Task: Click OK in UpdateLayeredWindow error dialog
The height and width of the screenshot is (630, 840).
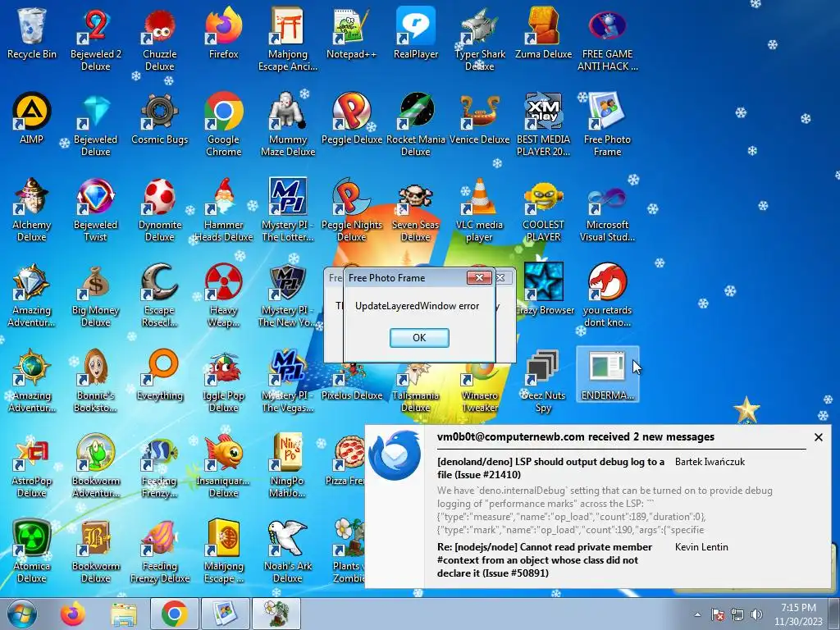Action: 419,337
